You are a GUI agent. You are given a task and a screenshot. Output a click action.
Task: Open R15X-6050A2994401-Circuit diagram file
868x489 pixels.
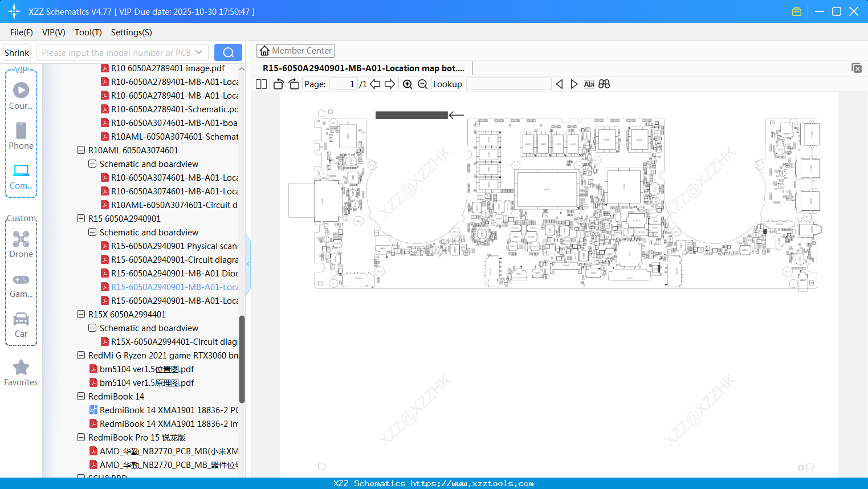[x=170, y=341]
